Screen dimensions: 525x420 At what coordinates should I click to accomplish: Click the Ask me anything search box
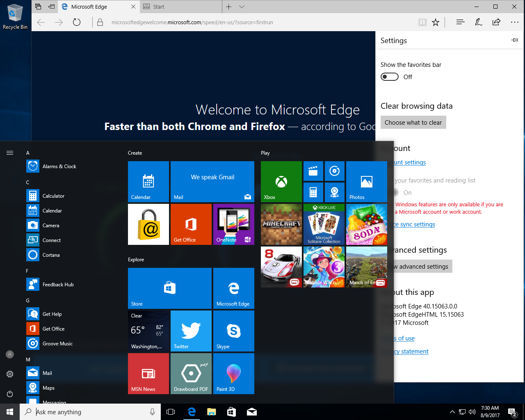coord(90,412)
